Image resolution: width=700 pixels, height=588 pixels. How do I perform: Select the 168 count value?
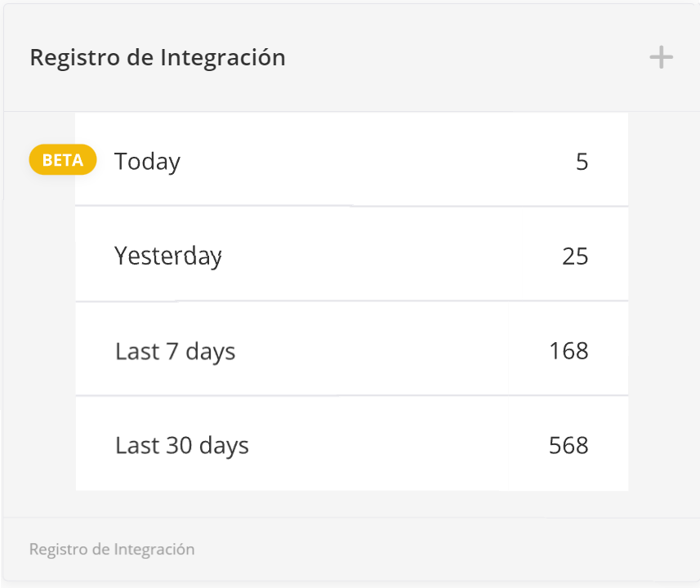(569, 351)
